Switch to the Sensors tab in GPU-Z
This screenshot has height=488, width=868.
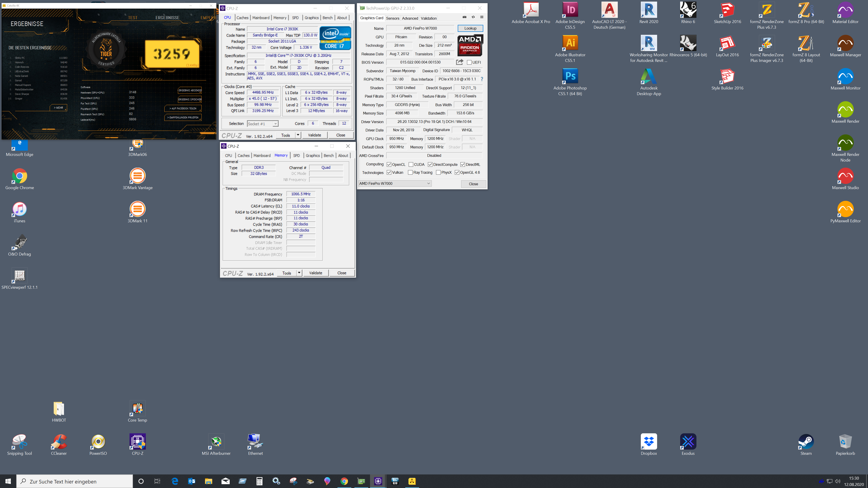point(393,18)
